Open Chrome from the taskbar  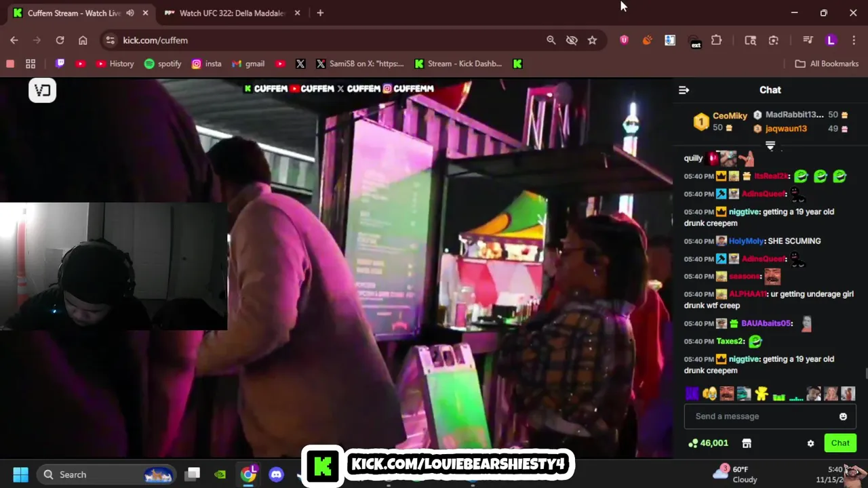(x=248, y=474)
